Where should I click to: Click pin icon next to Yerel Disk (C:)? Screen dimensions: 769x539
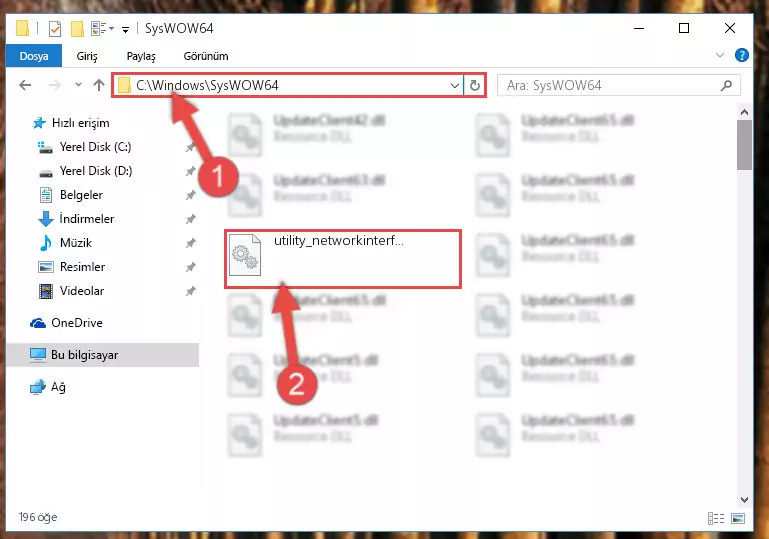click(x=190, y=147)
